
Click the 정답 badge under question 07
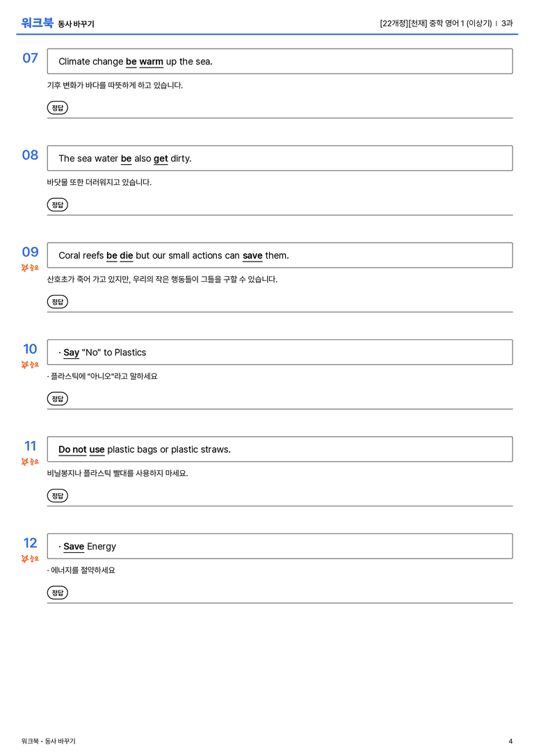coord(57,108)
